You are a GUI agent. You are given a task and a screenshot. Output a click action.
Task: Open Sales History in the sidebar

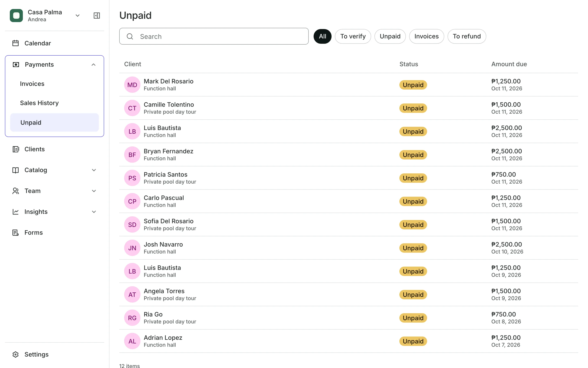[x=55, y=103]
